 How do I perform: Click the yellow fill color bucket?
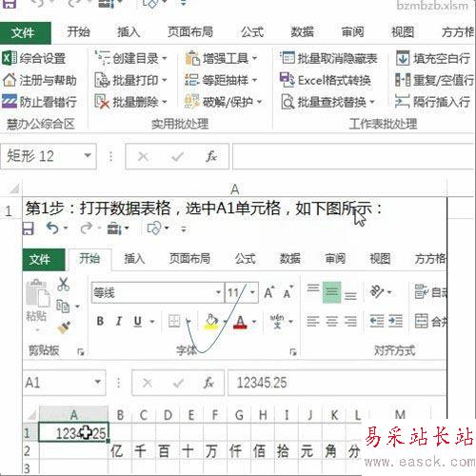pos(211,322)
